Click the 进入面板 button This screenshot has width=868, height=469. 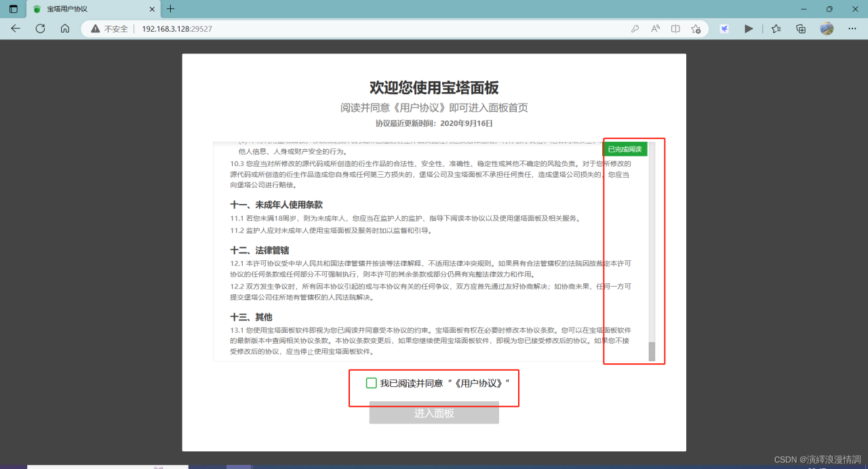click(433, 412)
